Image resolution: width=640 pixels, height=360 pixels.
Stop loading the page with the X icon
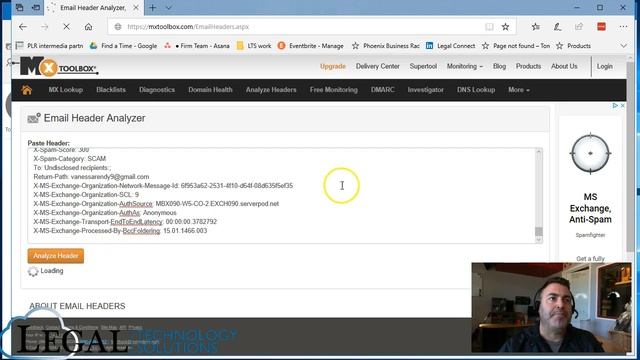[x=66, y=27]
